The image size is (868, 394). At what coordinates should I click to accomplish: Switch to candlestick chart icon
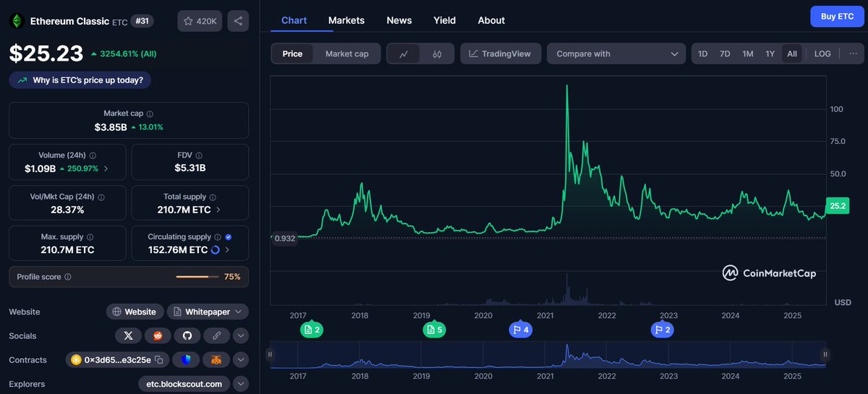[437, 53]
